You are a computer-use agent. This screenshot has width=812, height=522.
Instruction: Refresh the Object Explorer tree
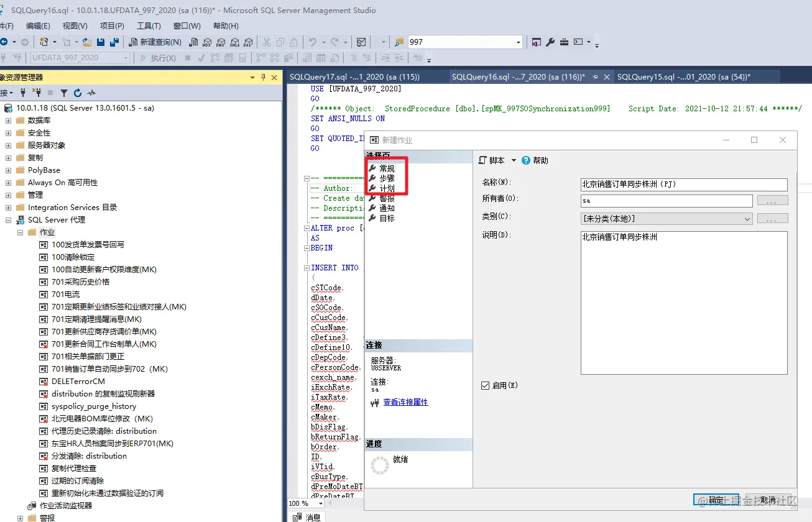tap(78, 93)
